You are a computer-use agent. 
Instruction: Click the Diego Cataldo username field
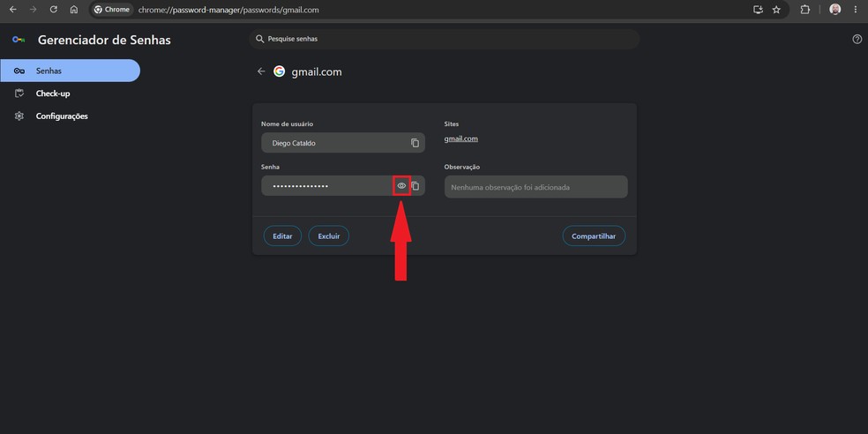[x=343, y=143]
